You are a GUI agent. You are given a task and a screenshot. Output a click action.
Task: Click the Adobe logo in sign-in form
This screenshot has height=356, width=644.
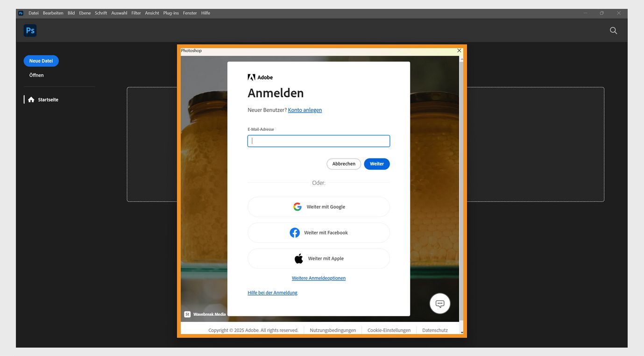[260, 78]
